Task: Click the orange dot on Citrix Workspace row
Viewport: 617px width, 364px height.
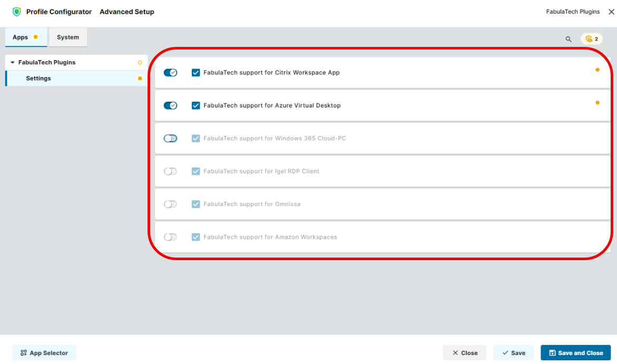Action: pos(597,70)
